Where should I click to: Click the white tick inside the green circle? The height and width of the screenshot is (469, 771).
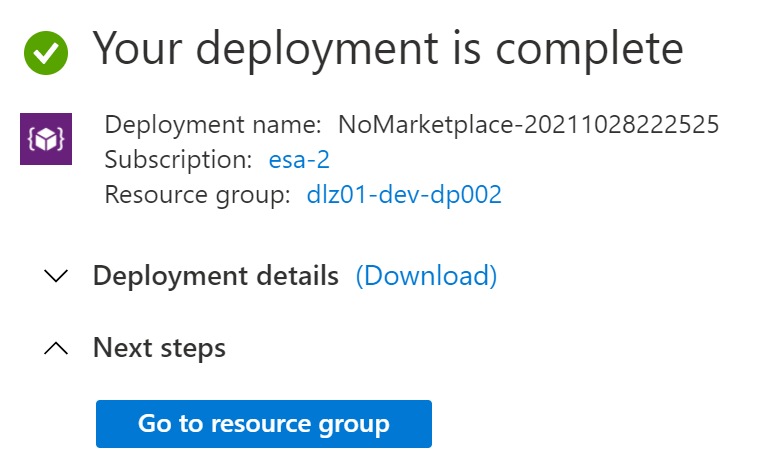(x=46, y=53)
